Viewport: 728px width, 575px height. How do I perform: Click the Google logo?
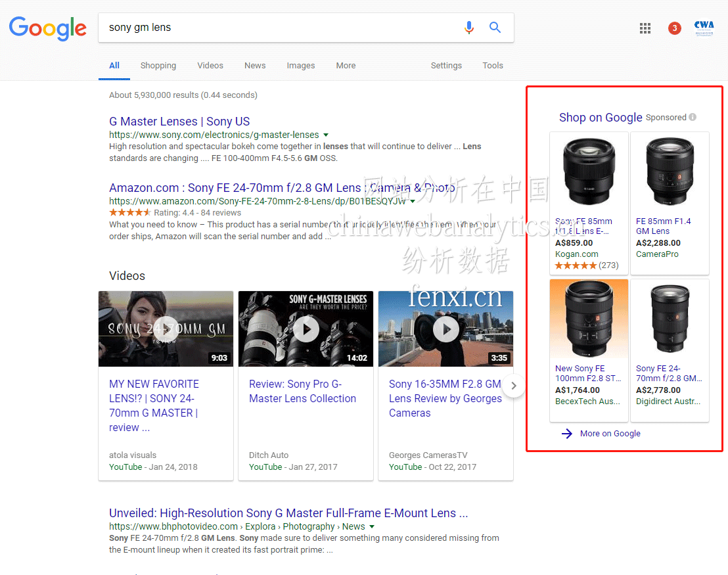pos(47,29)
